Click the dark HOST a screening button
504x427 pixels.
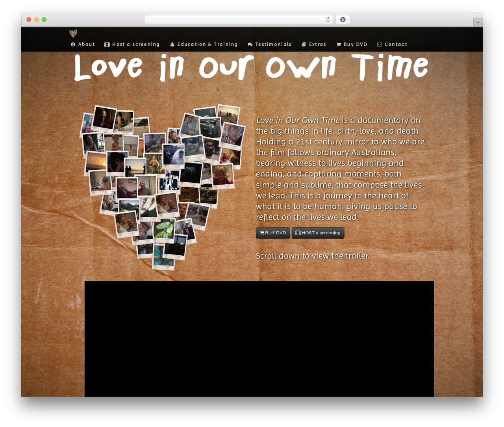tap(318, 233)
